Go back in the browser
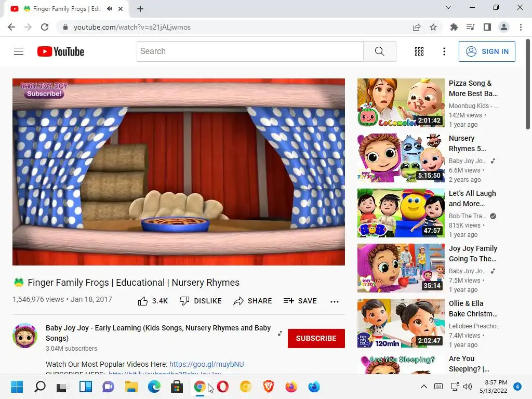Viewport: 532px width, 399px height. (11, 27)
